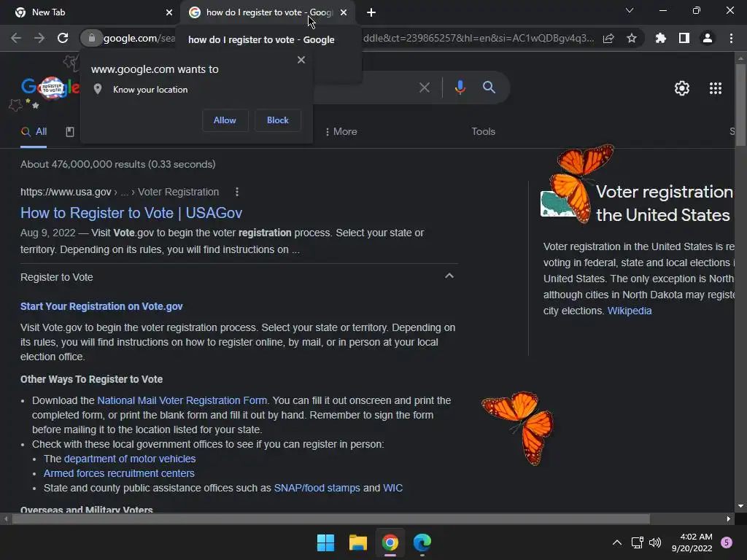Go forward to next page

[39, 38]
